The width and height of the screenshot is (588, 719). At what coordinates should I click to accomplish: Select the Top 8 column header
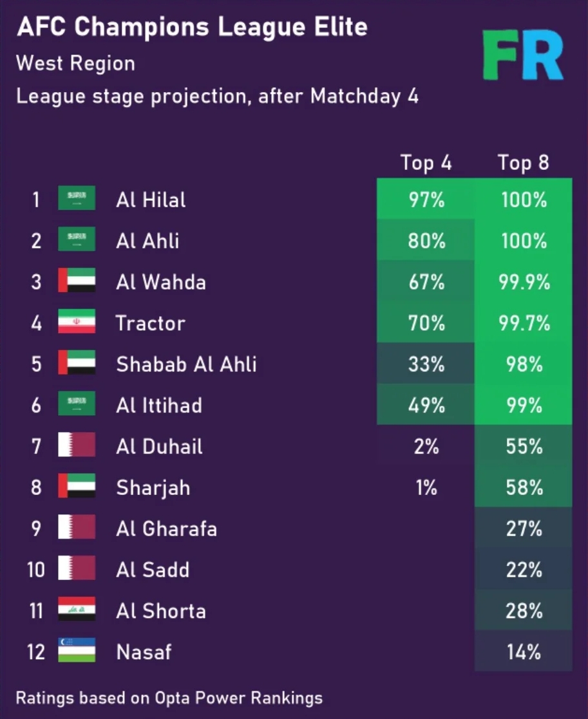pyautogui.click(x=523, y=163)
